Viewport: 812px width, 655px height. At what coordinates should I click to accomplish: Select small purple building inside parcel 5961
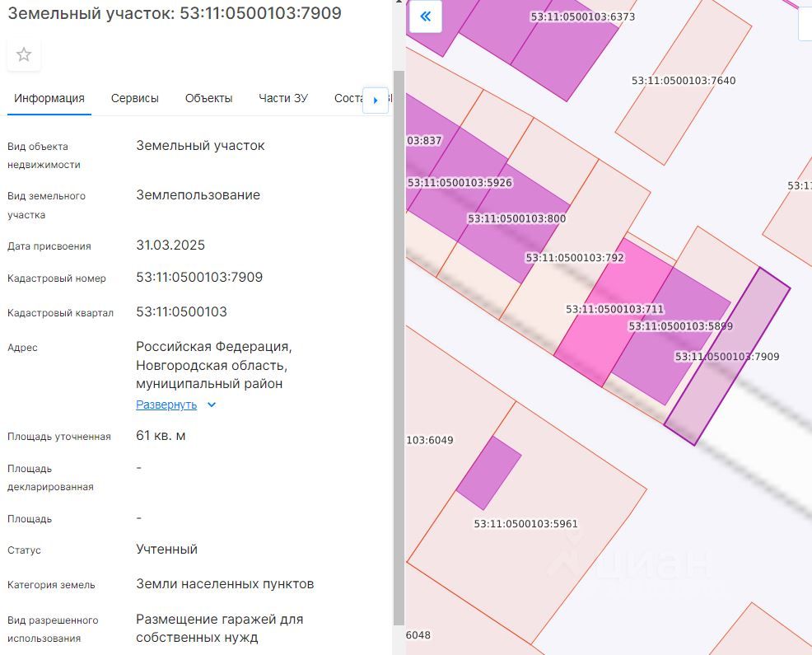click(x=488, y=473)
